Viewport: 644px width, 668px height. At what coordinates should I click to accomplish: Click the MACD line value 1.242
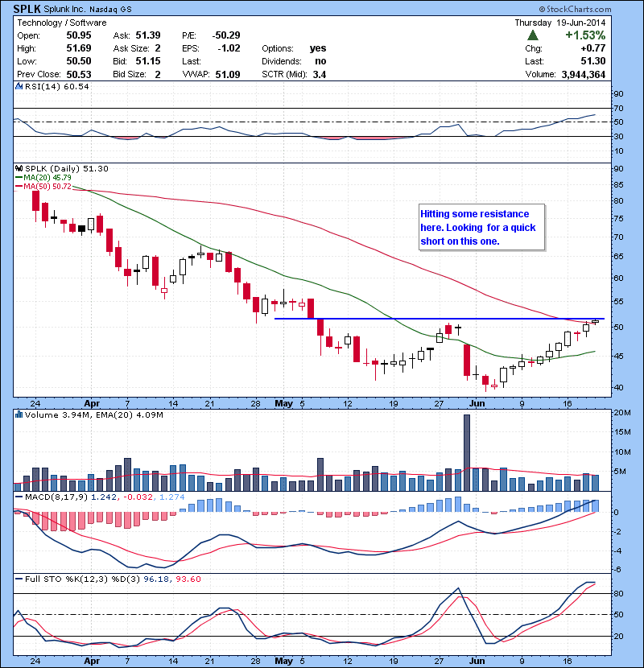(104, 497)
